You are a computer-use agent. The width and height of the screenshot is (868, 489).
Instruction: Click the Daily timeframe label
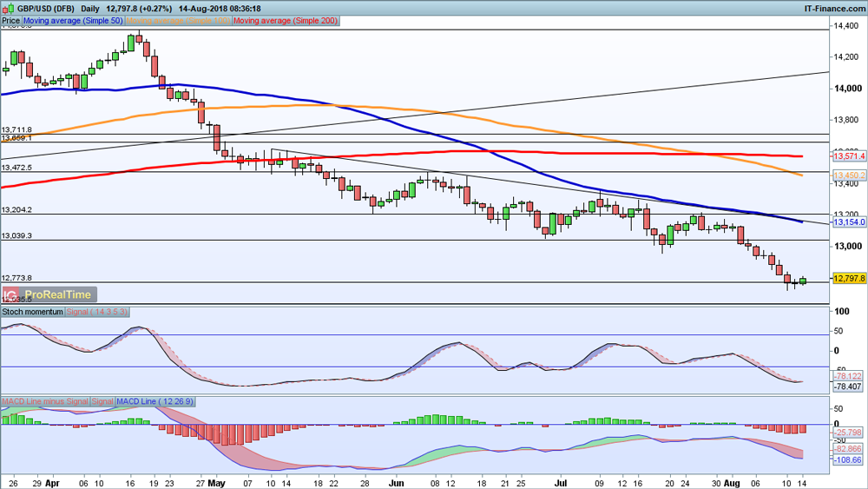click(90, 9)
